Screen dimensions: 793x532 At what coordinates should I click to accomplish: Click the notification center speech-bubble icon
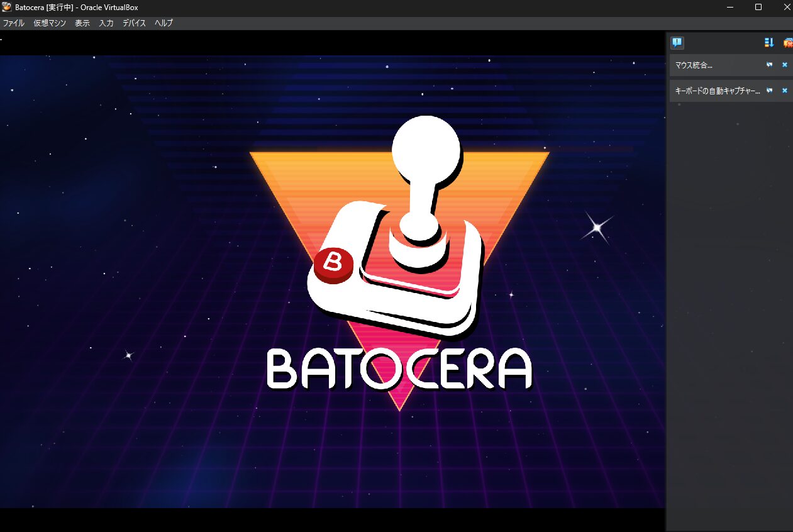click(x=677, y=43)
